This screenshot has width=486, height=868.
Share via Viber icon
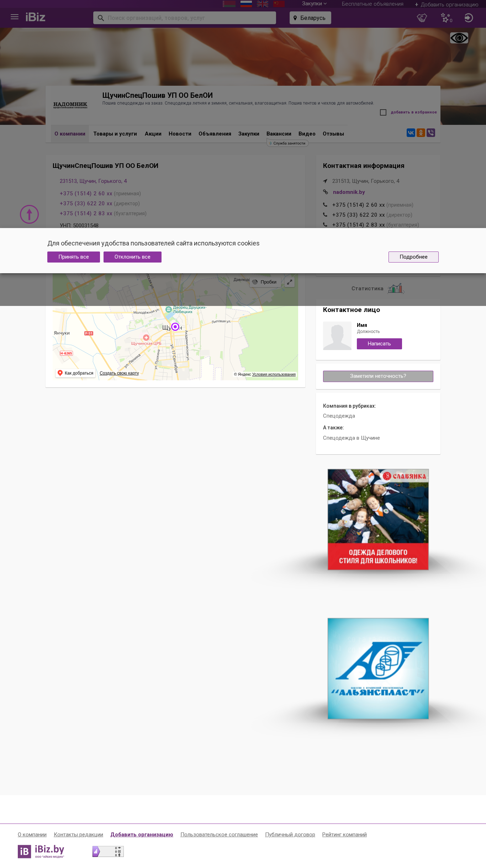coord(431,133)
